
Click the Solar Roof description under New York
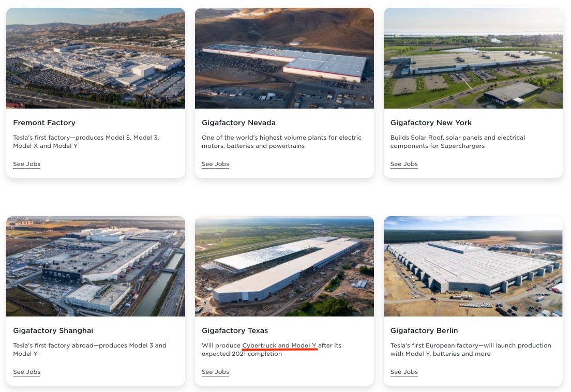point(458,142)
